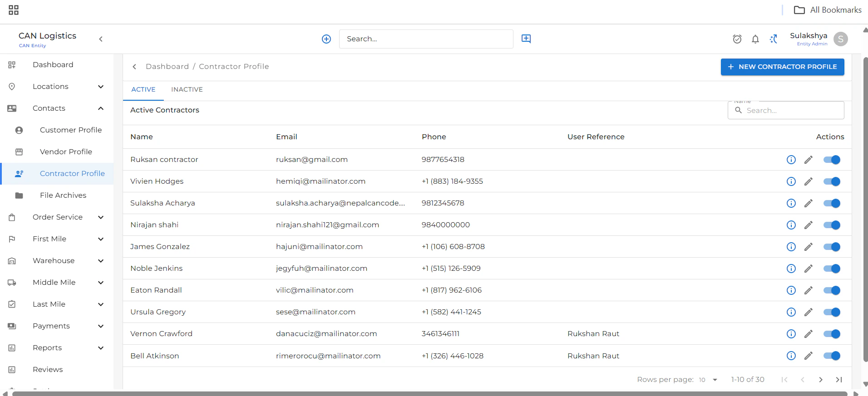The image size is (868, 396).
Task: Deactivate Ruksan contractor toggle
Action: pyautogui.click(x=832, y=160)
